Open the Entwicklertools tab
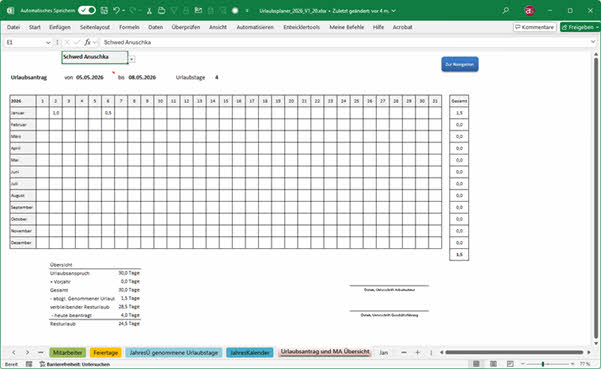This screenshot has width=601, height=369. coord(302,27)
